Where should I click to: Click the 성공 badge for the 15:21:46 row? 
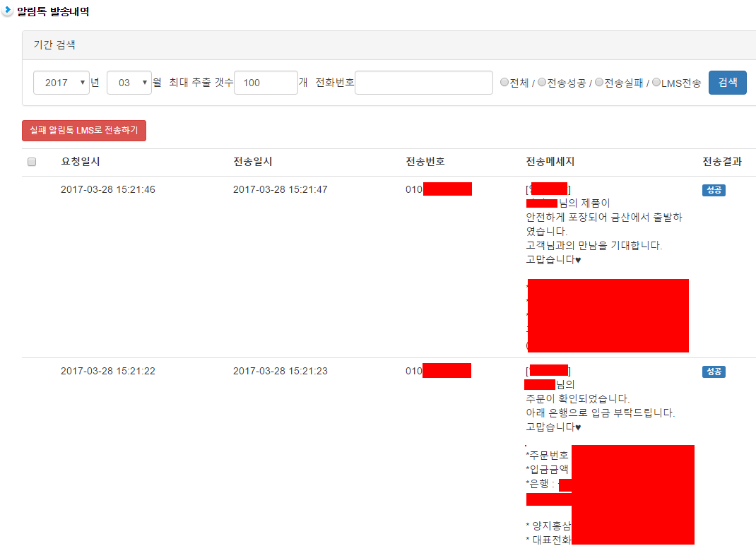pyautogui.click(x=714, y=190)
